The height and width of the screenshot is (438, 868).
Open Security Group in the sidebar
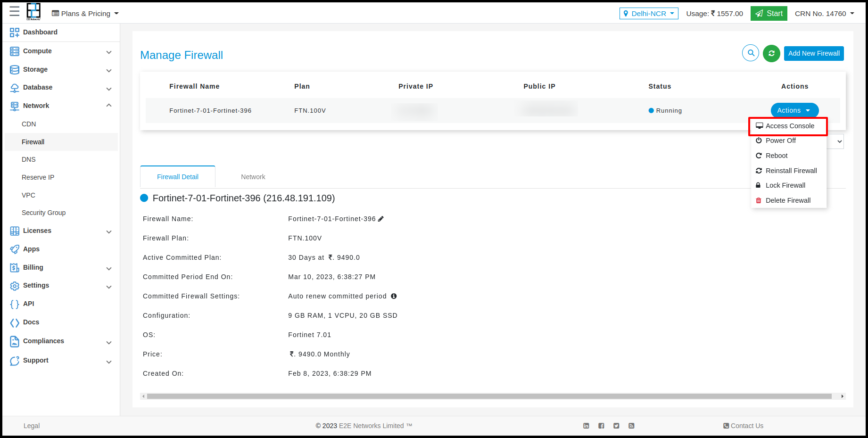pos(43,213)
